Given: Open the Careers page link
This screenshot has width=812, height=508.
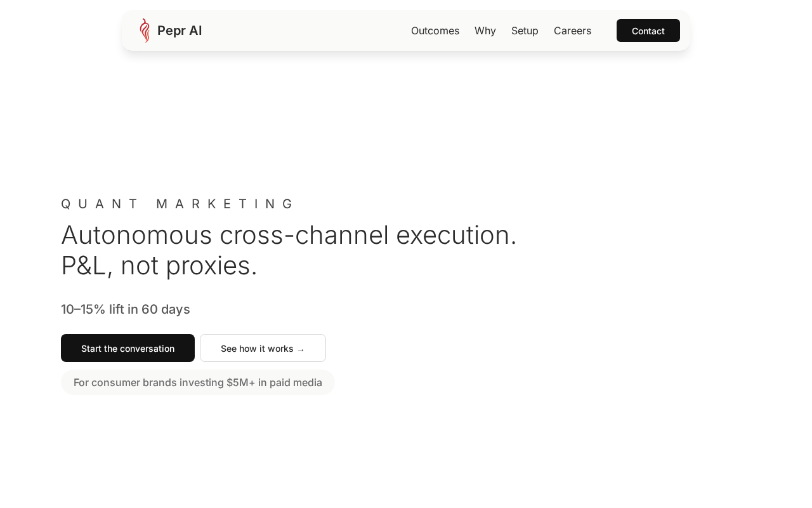Looking at the screenshot, I should (x=572, y=30).
